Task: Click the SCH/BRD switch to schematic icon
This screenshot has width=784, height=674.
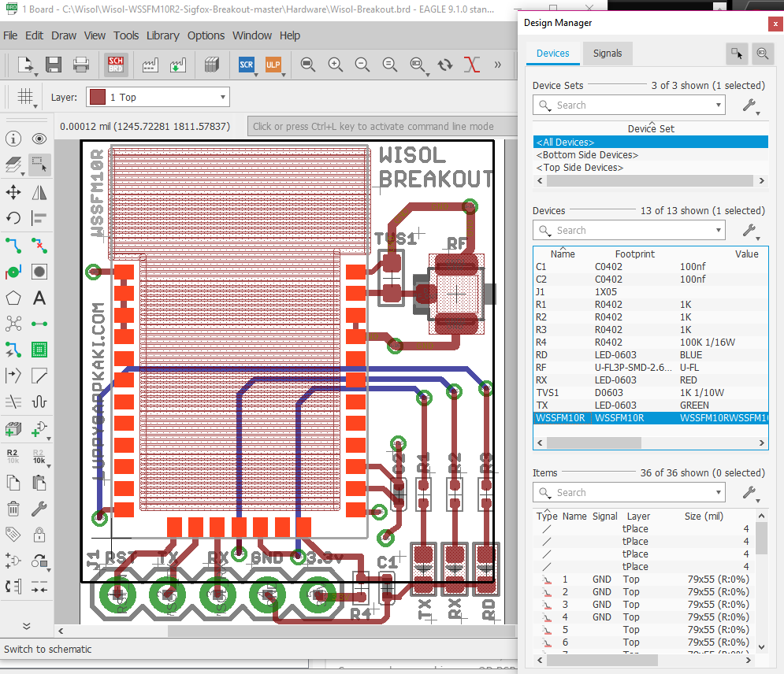Action: [116, 65]
